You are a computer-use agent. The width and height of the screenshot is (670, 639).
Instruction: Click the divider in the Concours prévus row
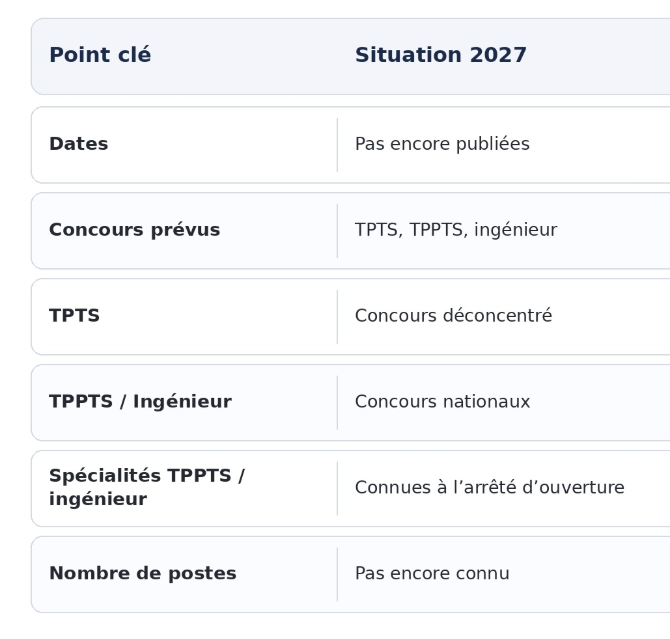(x=337, y=230)
